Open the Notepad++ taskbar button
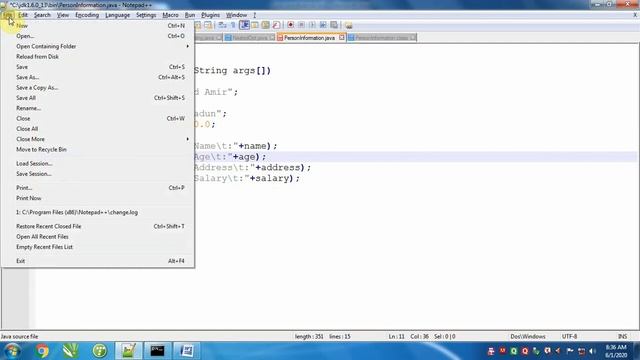This screenshot has height=360, width=640. [128, 351]
